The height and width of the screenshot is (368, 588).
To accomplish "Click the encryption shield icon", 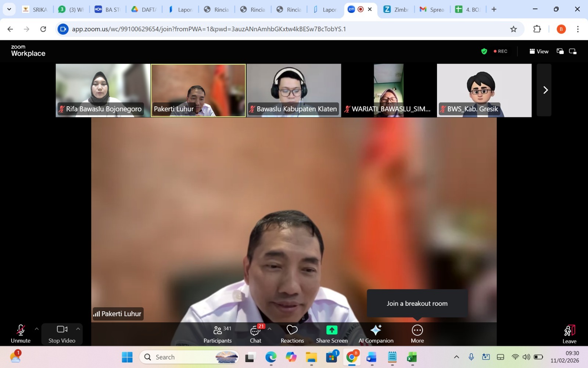I will [x=484, y=52].
